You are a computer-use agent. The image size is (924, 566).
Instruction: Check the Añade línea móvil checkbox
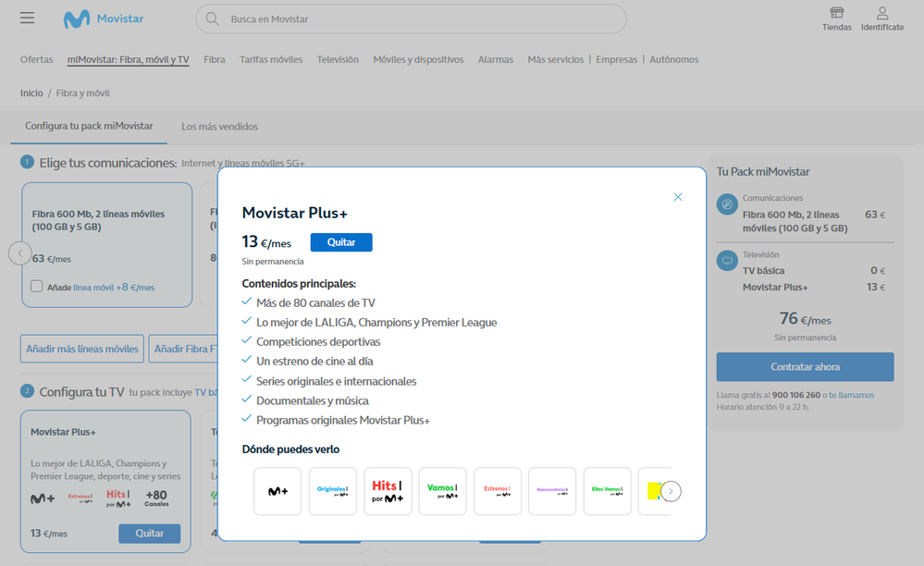(37, 287)
